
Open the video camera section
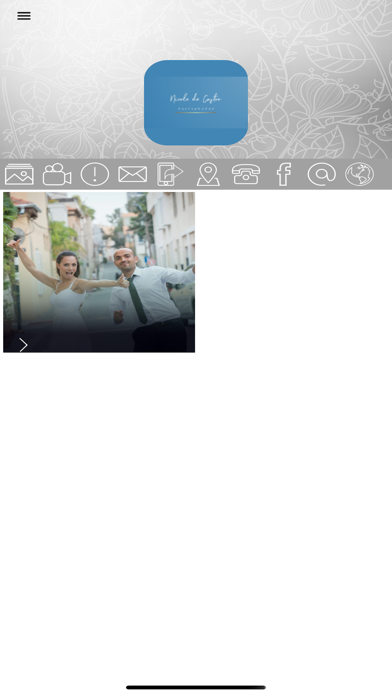coord(57,174)
